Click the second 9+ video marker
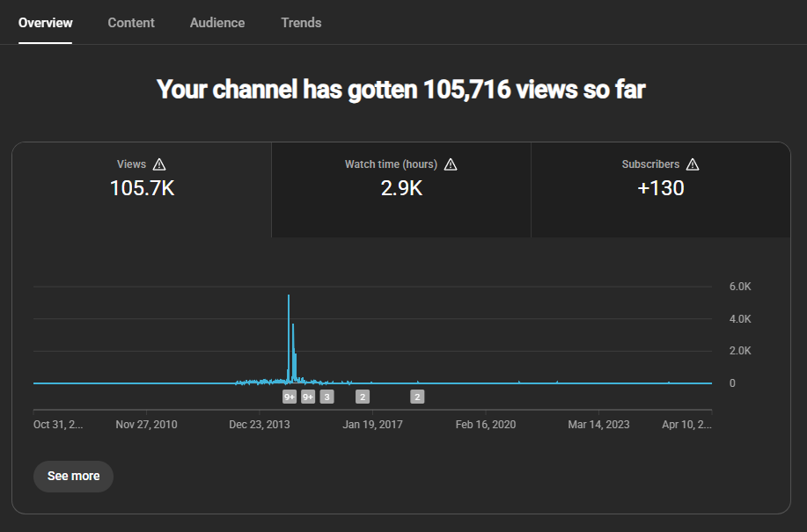The height and width of the screenshot is (532, 807). pyautogui.click(x=308, y=397)
